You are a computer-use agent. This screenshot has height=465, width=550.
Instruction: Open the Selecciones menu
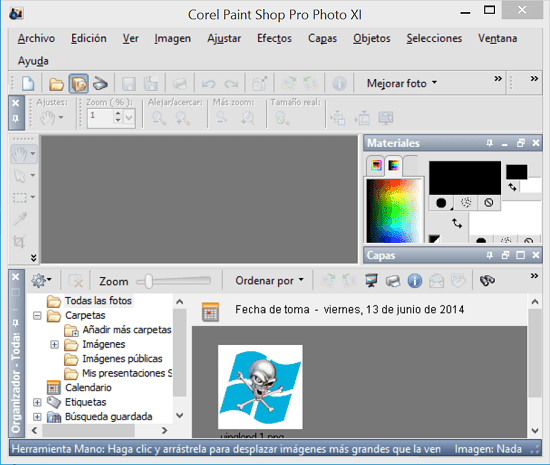(434, 38)
